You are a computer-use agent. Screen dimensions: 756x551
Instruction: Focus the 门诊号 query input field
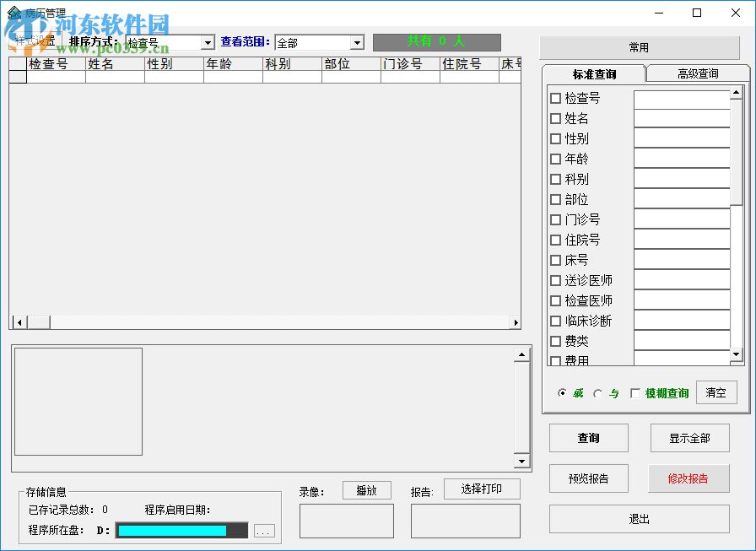pos(682,220)
